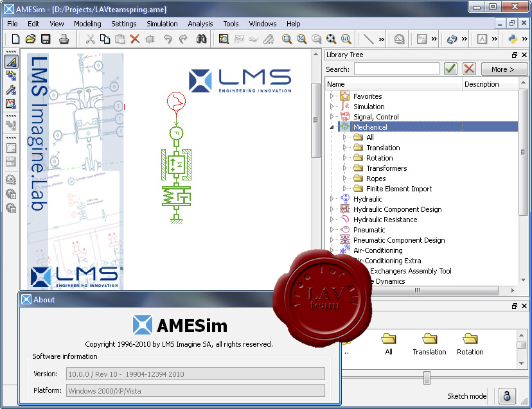The height and width of the screenshot is (409, 532).
Task: Delete selection using the red X toolbar icon
Action: click(135, 39)
